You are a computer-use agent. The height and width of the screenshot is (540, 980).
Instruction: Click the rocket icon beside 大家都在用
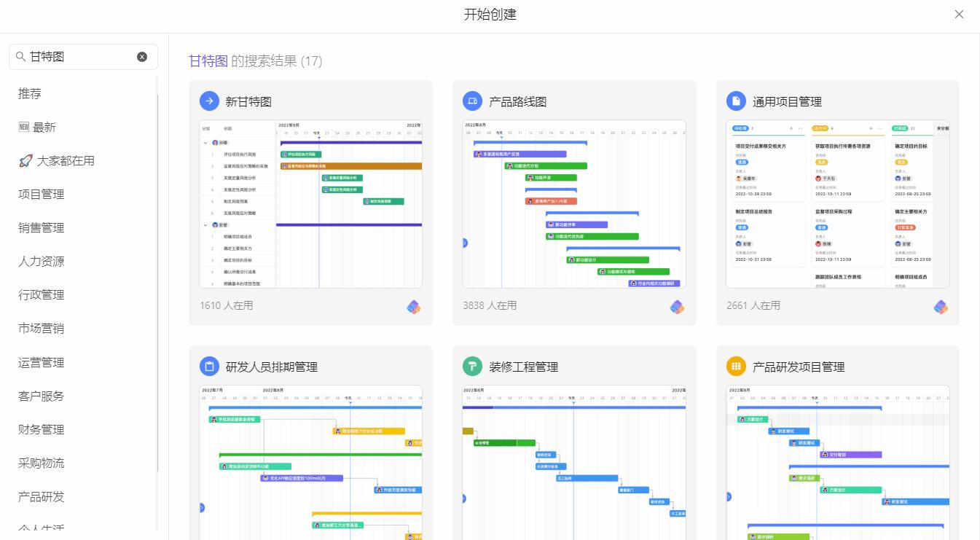click(x=23, y=160)
